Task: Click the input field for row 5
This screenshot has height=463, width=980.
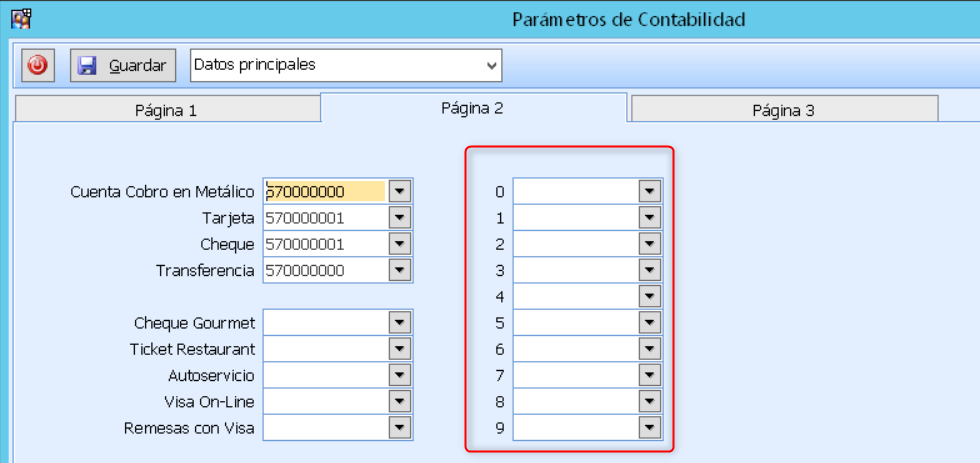Action: [575, 323]
